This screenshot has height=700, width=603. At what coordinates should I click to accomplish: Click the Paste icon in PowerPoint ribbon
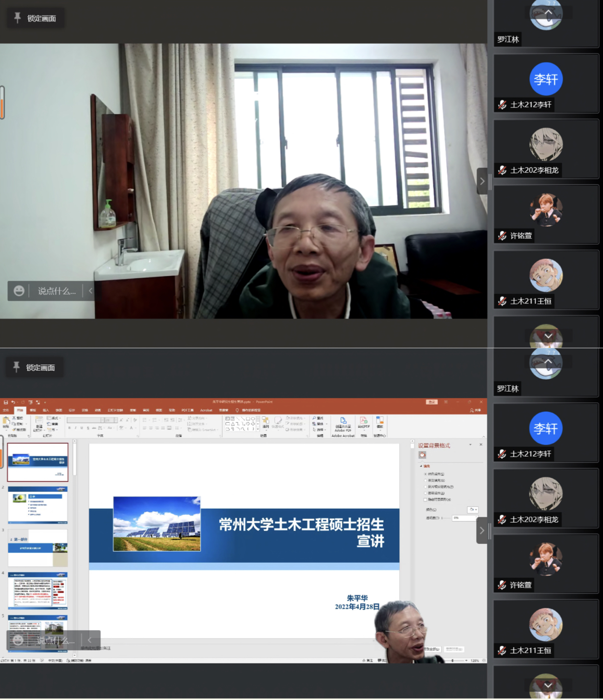[x=6, y=422]
